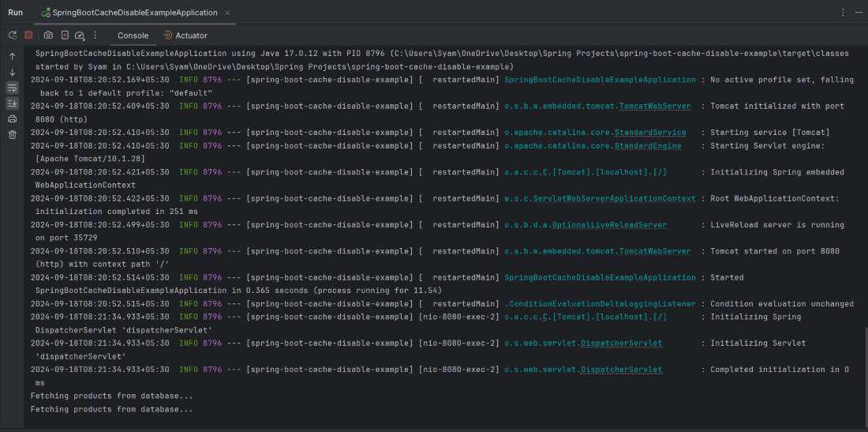
Task: Click the text 'on port 35729'
Action: (66, 238)
